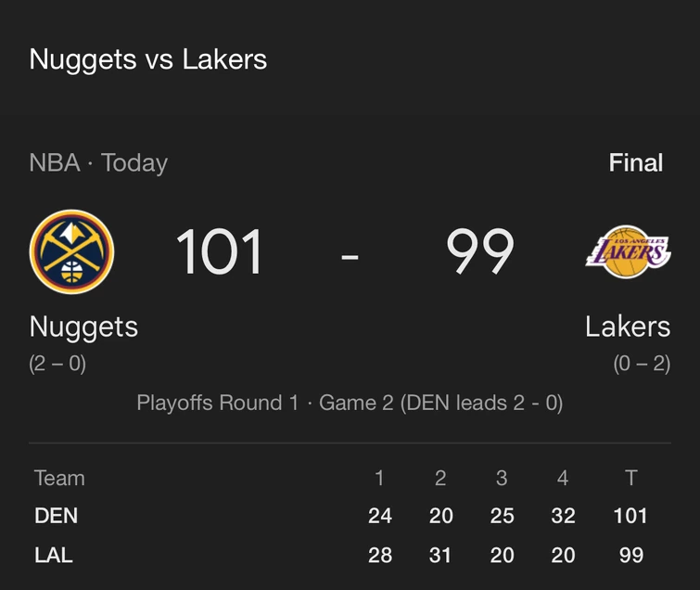Open the Nuggets vs Lakers title
This screenshot has width=700, height=590.
coord(148,59)
